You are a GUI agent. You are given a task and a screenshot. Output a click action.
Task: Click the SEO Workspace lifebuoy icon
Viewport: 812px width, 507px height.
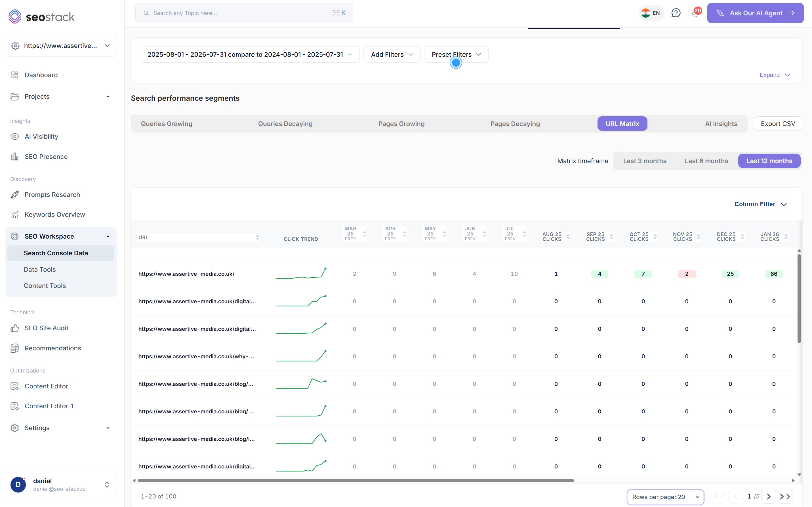point(14,236)
